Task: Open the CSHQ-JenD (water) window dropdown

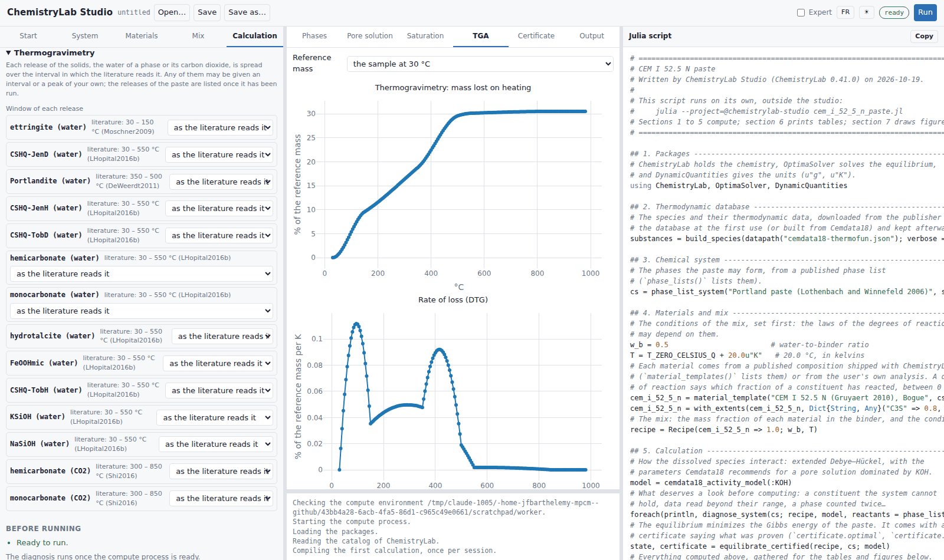Action: 219,154
